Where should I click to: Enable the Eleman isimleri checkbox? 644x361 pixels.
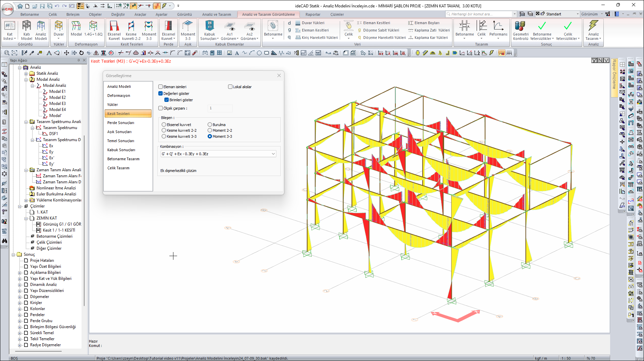coord(161,87)
